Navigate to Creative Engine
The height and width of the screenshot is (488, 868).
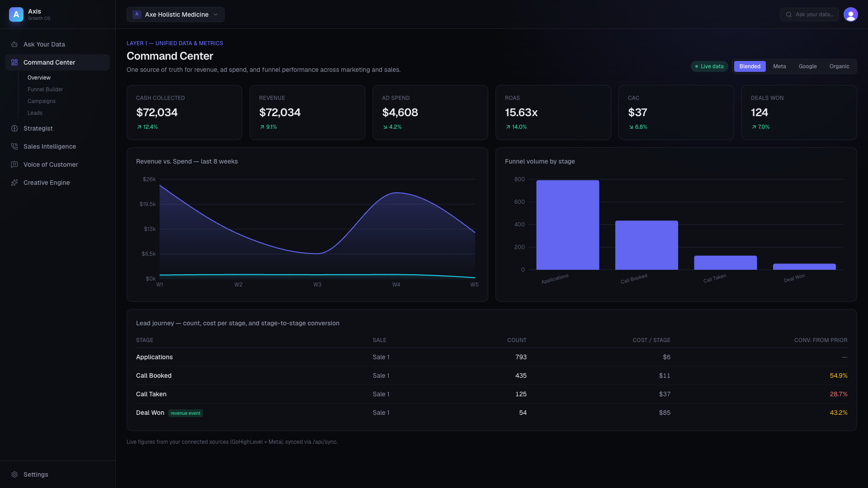(57, 183)
